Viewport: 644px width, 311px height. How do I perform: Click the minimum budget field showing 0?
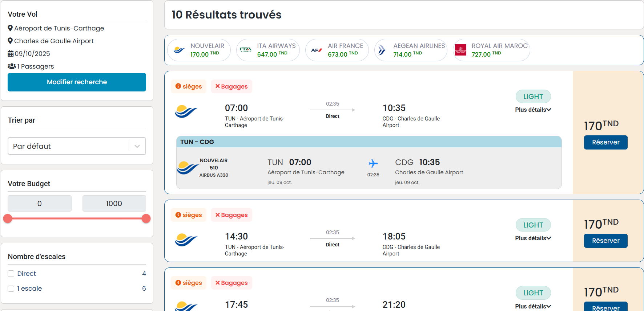pyautogui.click(x=40, y=204)
